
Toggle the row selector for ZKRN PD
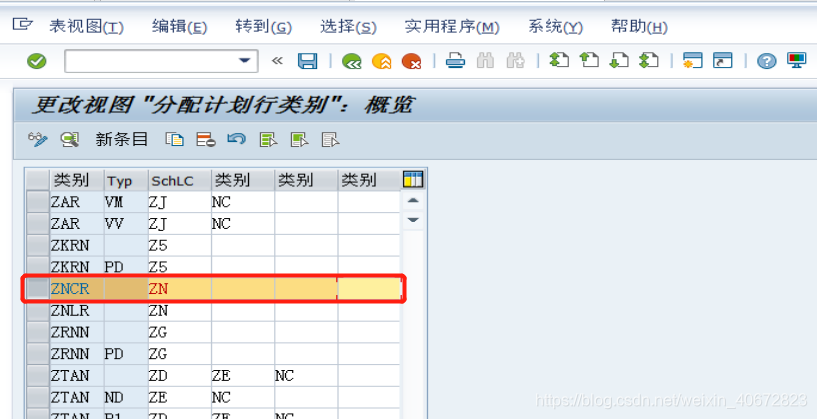(38, 267)
